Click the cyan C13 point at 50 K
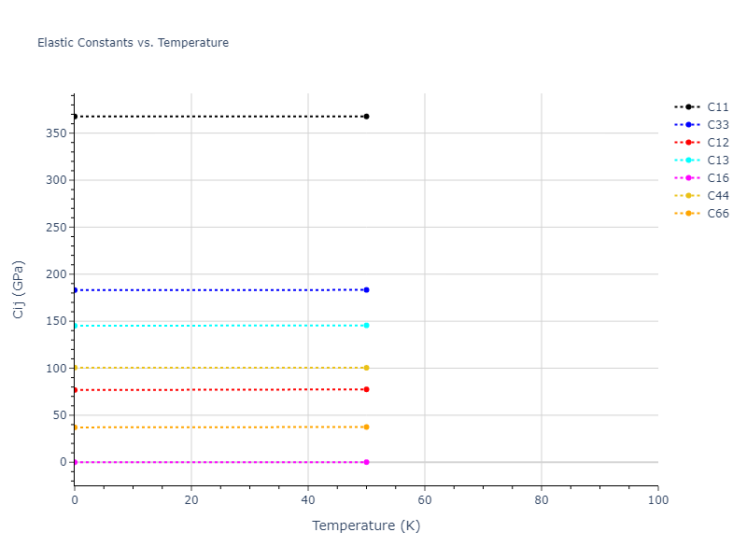This screenshot has height=560, width=747. [366, 326]
